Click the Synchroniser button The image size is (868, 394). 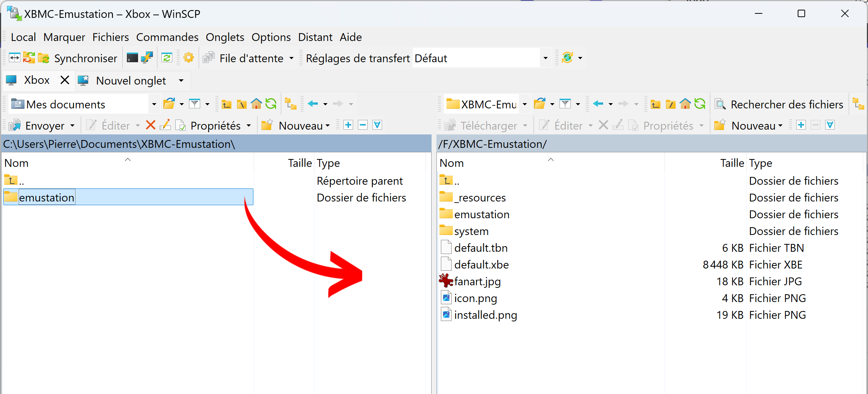click(77, 58)
